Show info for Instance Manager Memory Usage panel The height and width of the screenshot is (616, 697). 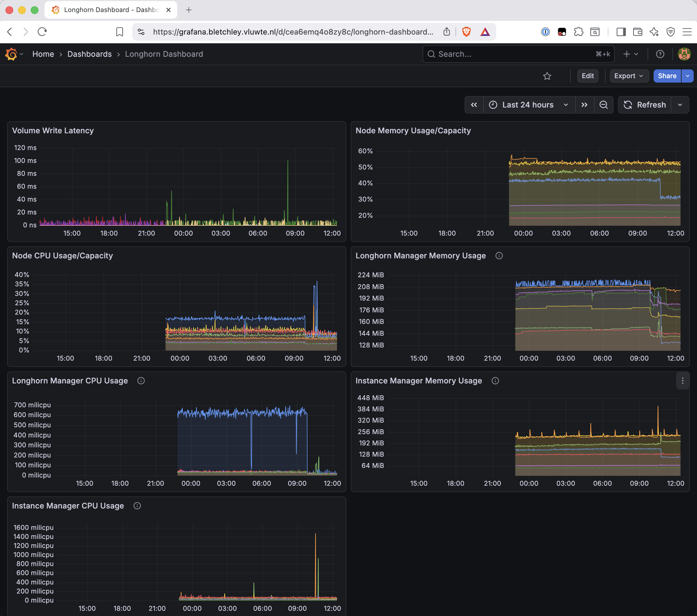[x=495, y=381]
